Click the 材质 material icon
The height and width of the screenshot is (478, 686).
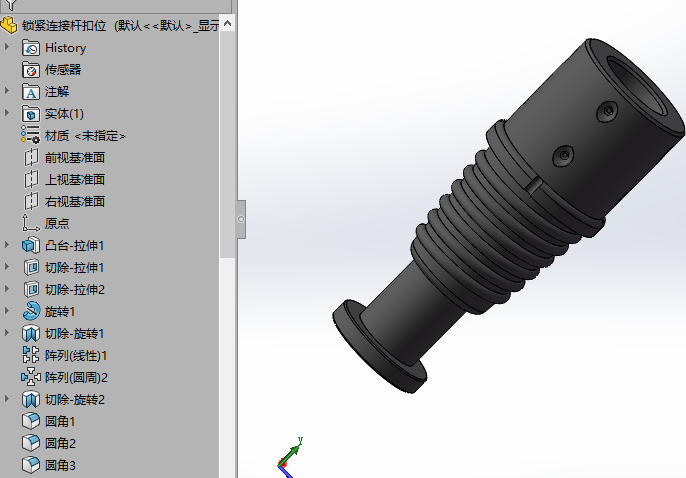point(31,135)
